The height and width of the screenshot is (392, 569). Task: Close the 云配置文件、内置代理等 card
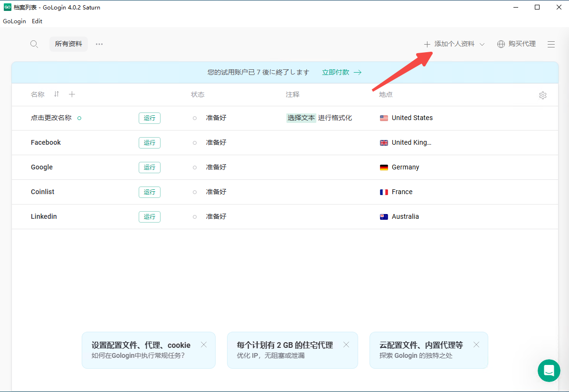476,345
